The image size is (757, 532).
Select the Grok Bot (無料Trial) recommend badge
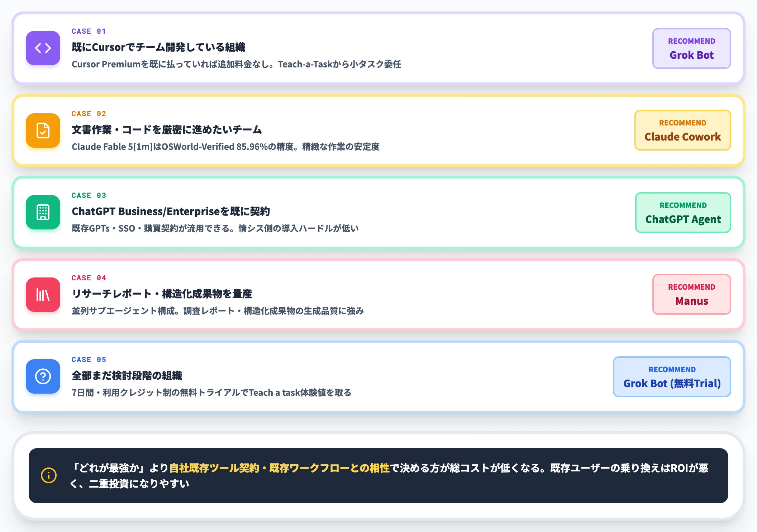coord(672,377)
